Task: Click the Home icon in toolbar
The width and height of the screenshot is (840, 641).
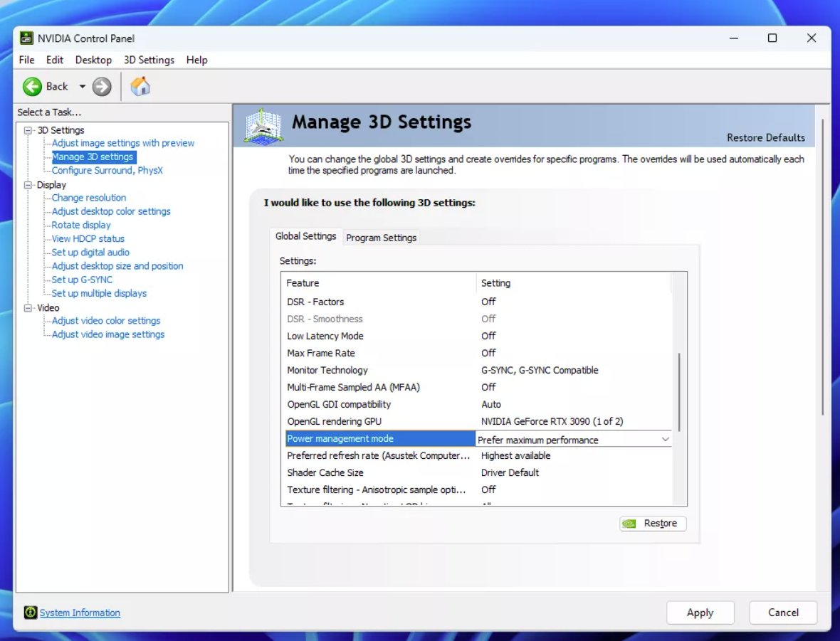Action: click(140, 87)
